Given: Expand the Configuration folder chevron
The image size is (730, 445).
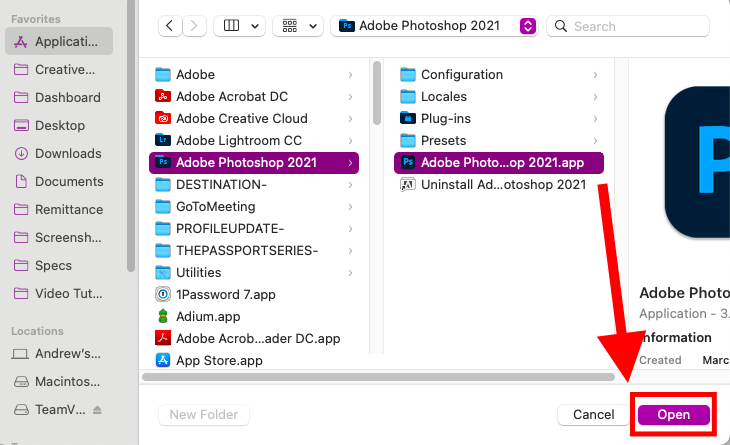Looking at the screenshot, I should tap(595, 74).
